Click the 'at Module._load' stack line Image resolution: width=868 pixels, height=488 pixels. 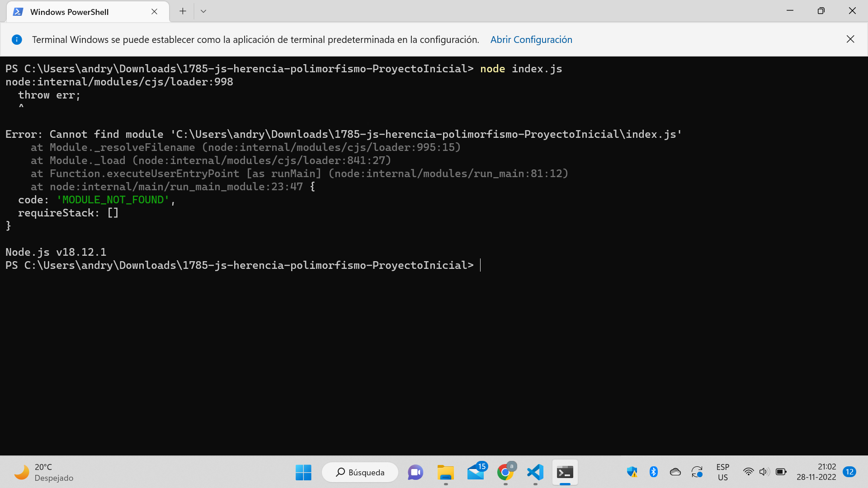211,160
